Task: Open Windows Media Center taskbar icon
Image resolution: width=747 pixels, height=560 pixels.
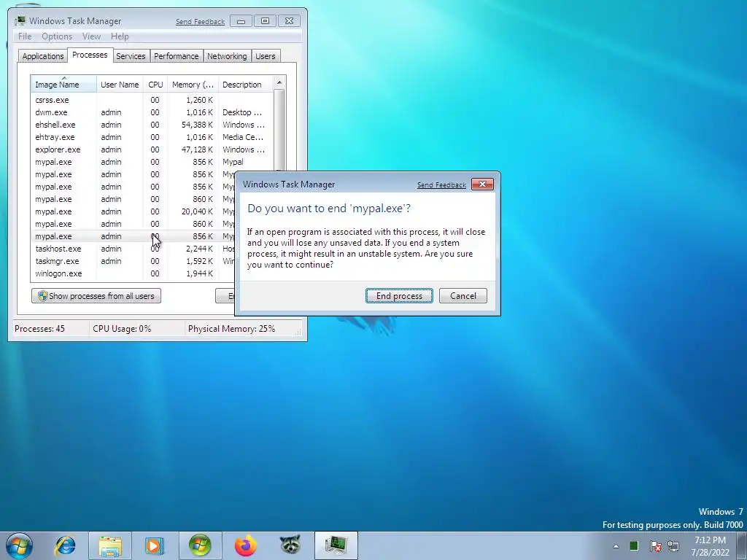Action: pyautogui.click(x=200, y=545)
